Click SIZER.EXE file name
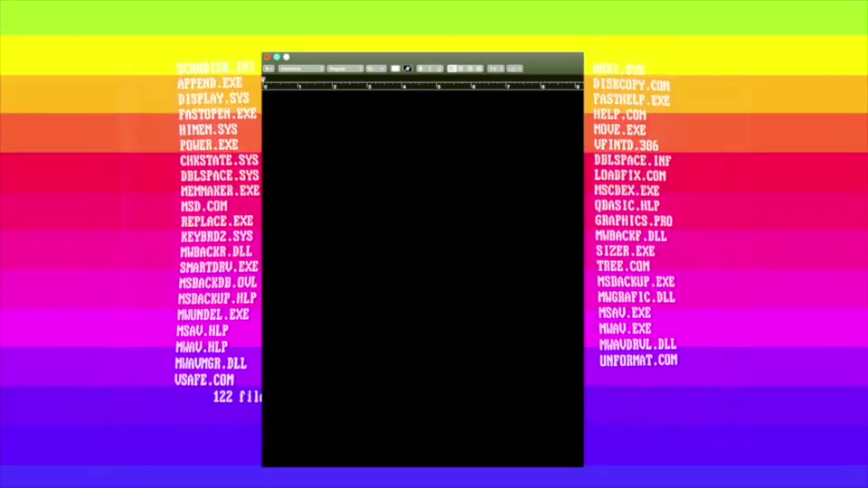868x488 pixels. 626,251
